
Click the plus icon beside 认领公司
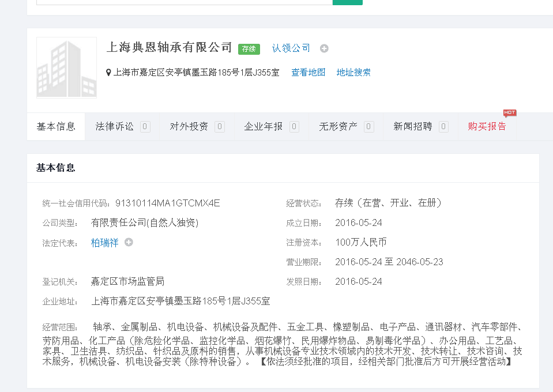click(324, 48)
